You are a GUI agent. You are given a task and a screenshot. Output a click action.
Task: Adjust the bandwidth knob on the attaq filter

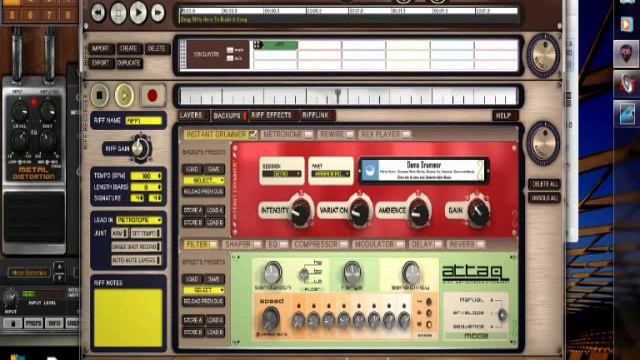272,272
